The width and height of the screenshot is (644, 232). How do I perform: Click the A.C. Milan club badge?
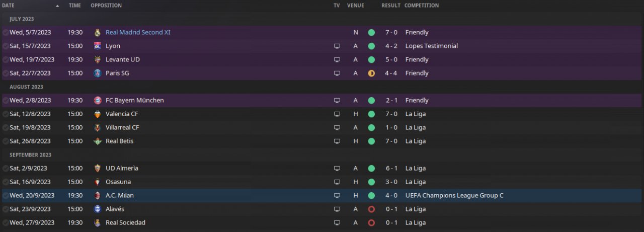[98, 196]
